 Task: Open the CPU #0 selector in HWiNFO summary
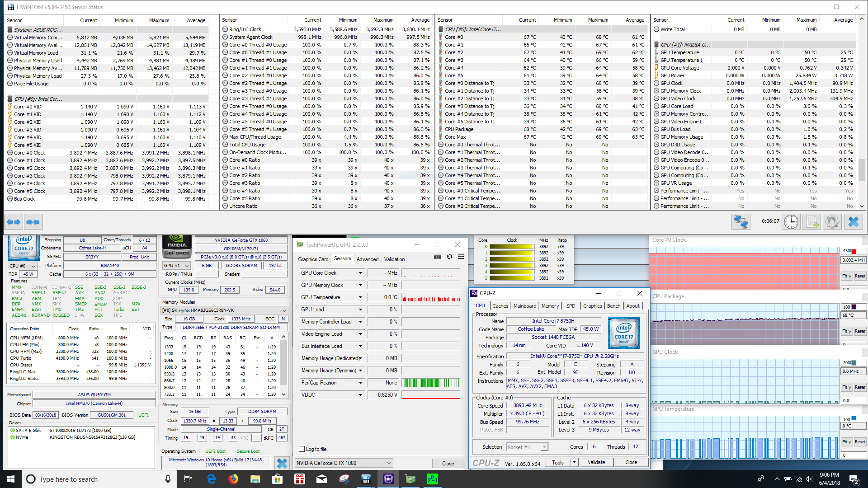(24, 266)
